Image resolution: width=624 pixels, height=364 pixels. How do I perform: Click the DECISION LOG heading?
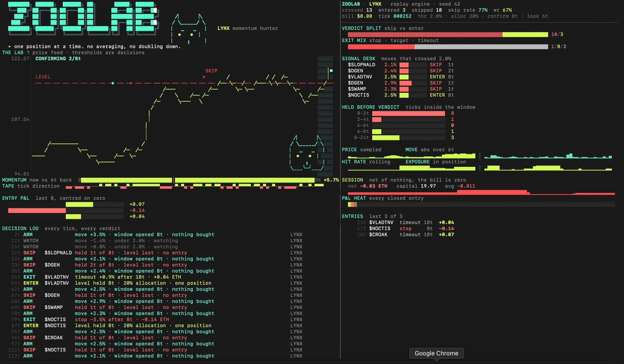coord(21,229)
